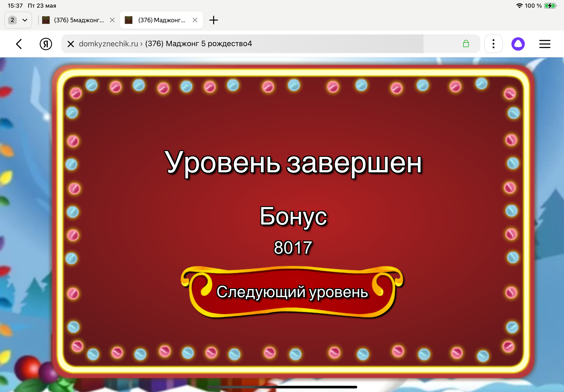Open the three-dot page options menu
Viewport: 564px width, 392px height.
coord(493,44)
